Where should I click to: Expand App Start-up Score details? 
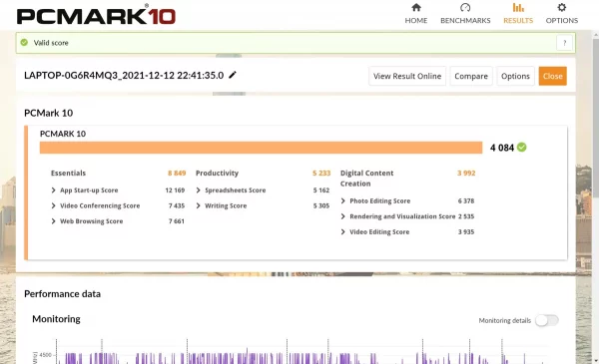[53, 190]
